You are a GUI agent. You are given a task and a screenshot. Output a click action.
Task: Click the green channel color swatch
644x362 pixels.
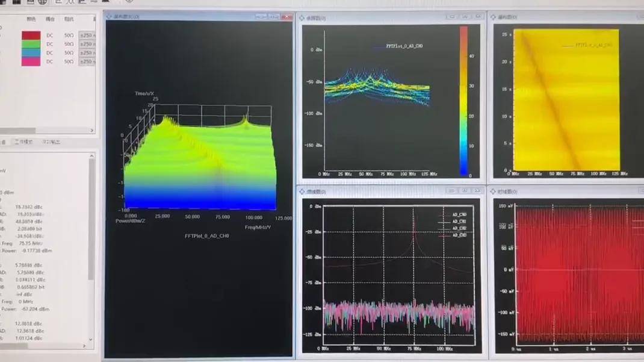tap(31, 44)
